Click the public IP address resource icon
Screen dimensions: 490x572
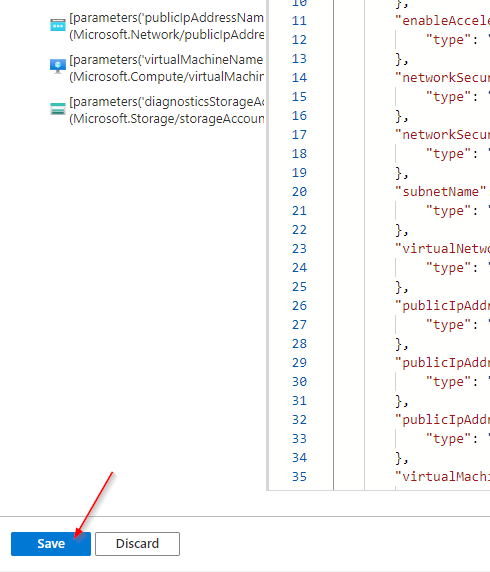pyautogui.click(x=58, y=25)
